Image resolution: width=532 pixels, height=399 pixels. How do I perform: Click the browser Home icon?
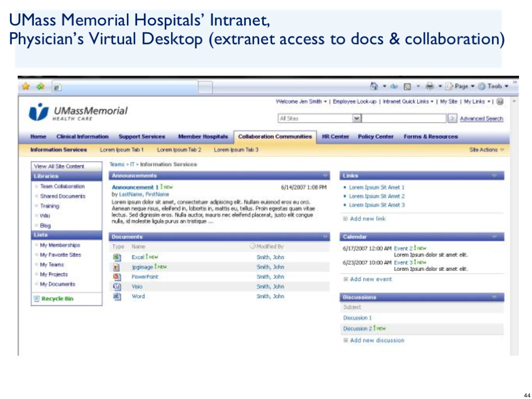click(x=374, y=86)
